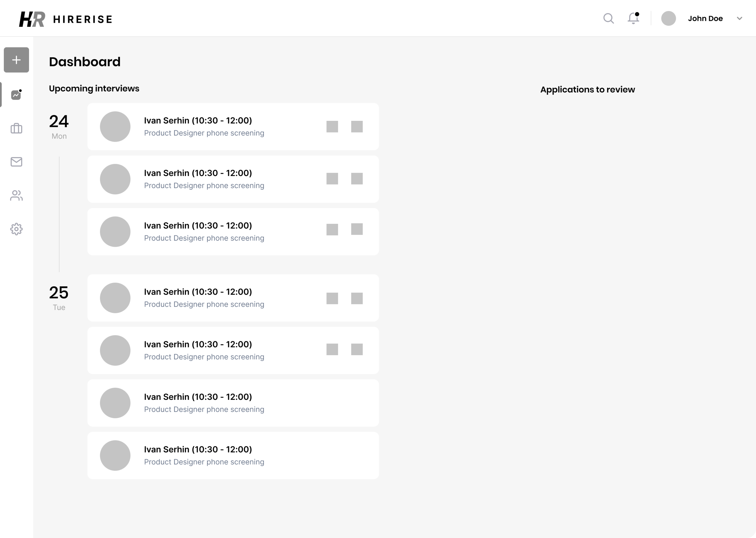Click the HireRise logo icon

coord(31,19)
